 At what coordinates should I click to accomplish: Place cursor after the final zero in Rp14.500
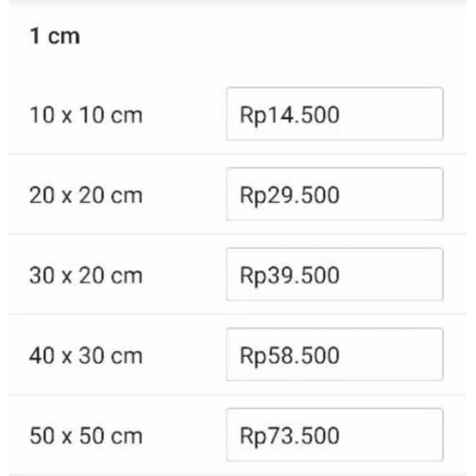pos(341,115)
